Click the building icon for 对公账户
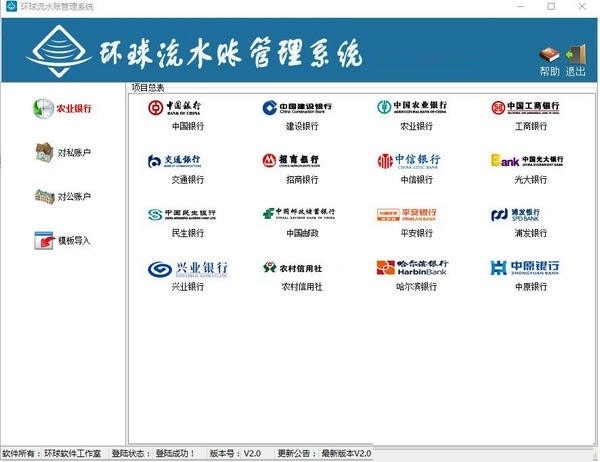Viewport: 600px width, 462px height. pyautogui.click(x=44, y=196)
